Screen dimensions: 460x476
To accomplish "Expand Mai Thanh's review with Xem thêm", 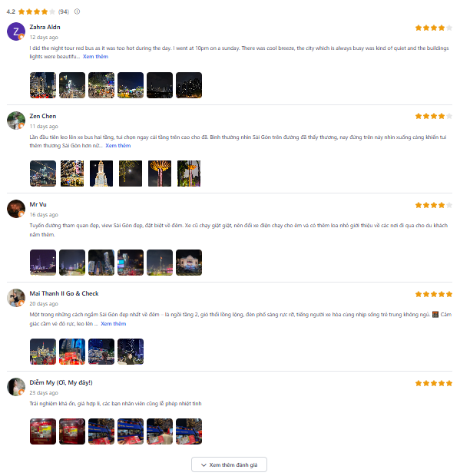I will click(113, 324).
